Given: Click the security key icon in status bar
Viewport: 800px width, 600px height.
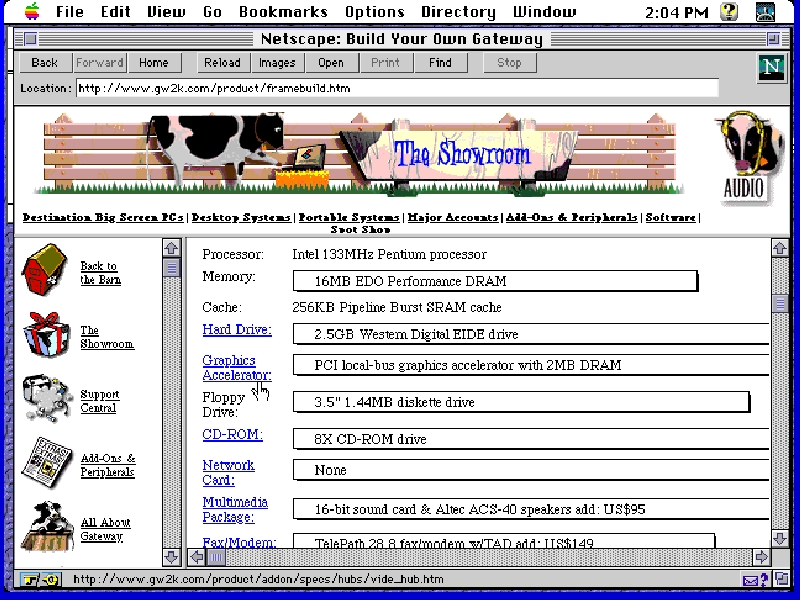Looking at the screenshot, I should click(x=40, y=580).
